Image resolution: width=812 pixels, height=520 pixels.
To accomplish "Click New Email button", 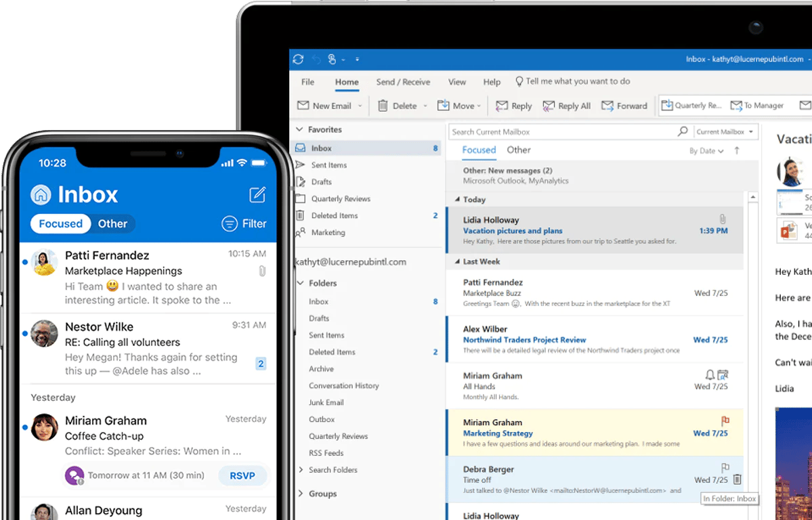I will 324,106.
